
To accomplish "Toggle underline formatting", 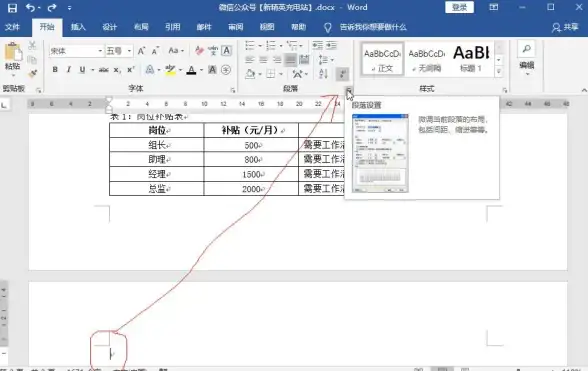I will [82, 70].
